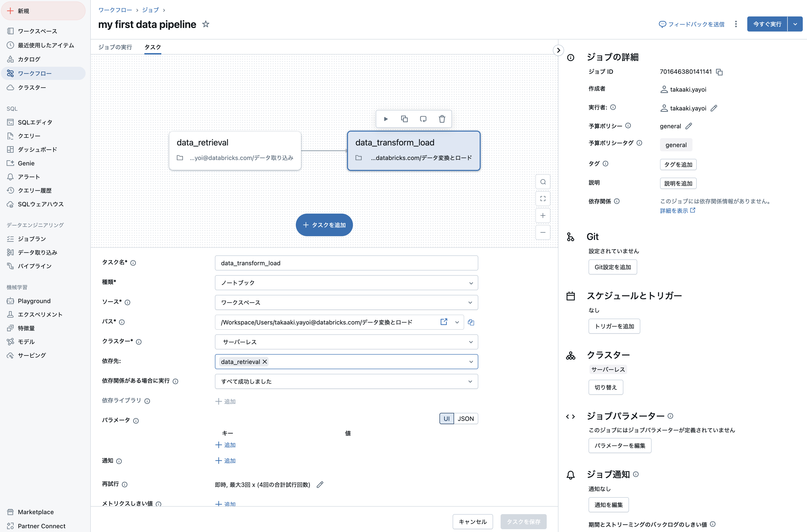Viewport: 807px width, 532px height.
Task: Copy the Job ID to clipboard
Action: coord(719,72)
